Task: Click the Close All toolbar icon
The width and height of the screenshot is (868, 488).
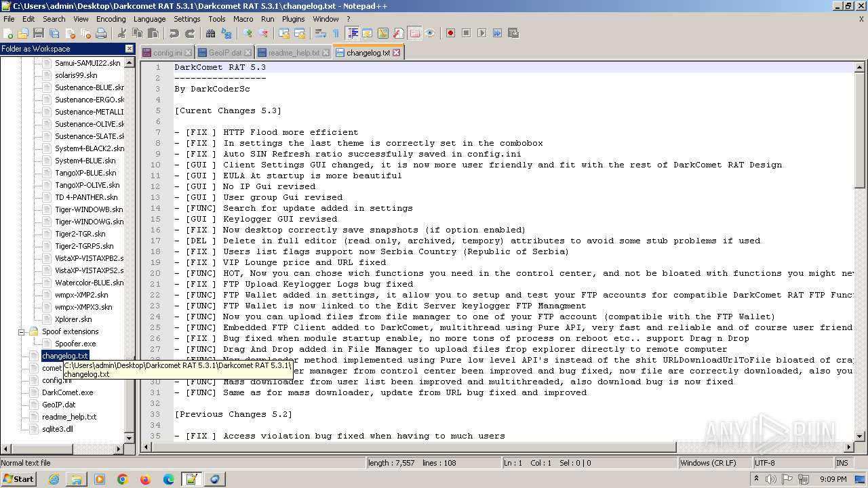Action: (85, 33)
